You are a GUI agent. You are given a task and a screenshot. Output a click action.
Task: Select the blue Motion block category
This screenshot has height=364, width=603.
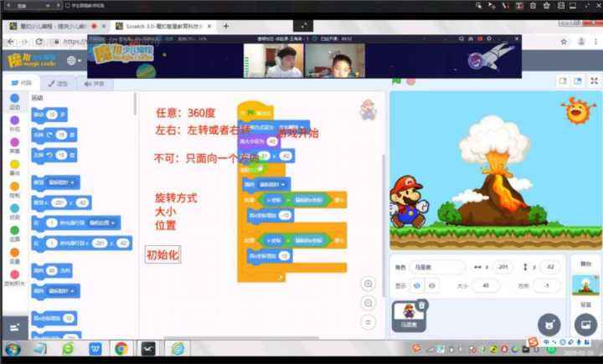[14, 101]
